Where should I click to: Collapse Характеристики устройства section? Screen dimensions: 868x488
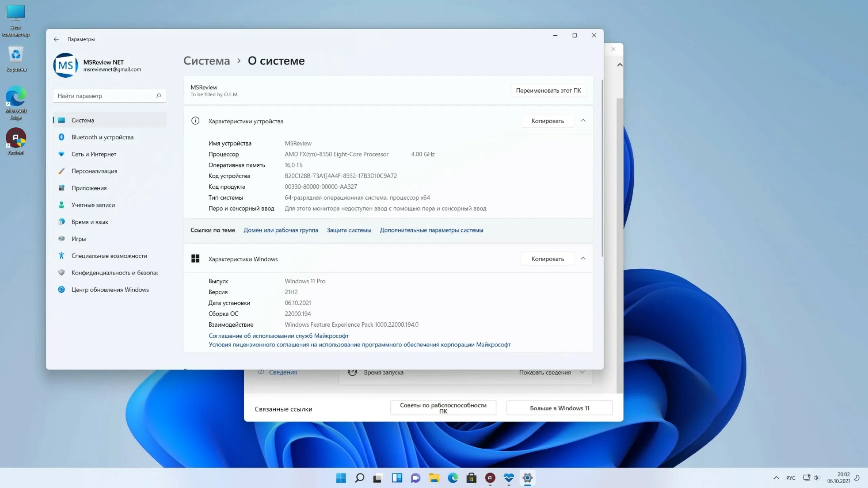pyautogui.click(x=583, y=121)
